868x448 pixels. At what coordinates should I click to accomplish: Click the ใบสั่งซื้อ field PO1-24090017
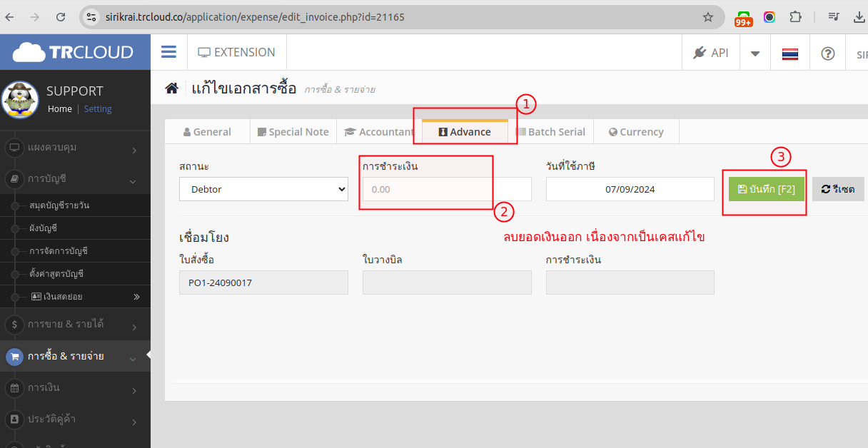(x=263, y=282)
